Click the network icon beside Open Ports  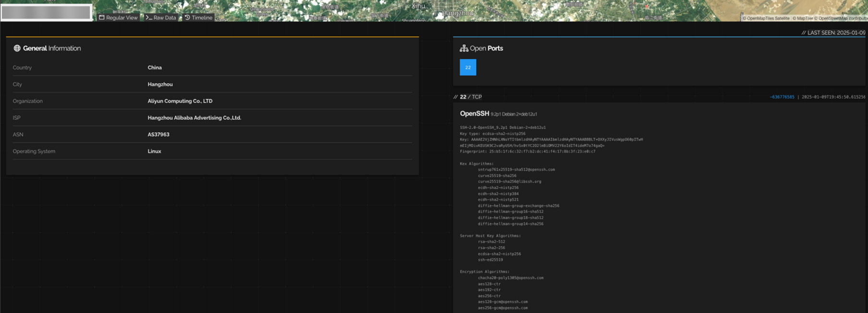pos(464,48)
